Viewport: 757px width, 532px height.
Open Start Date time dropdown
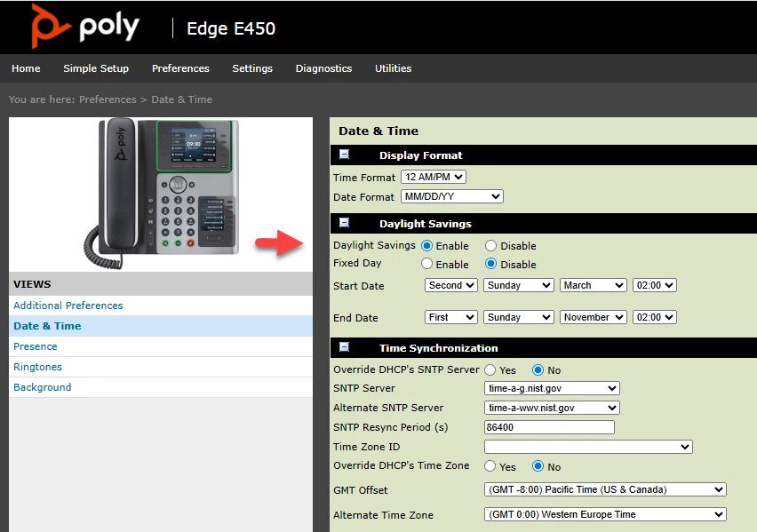[655, 285]
